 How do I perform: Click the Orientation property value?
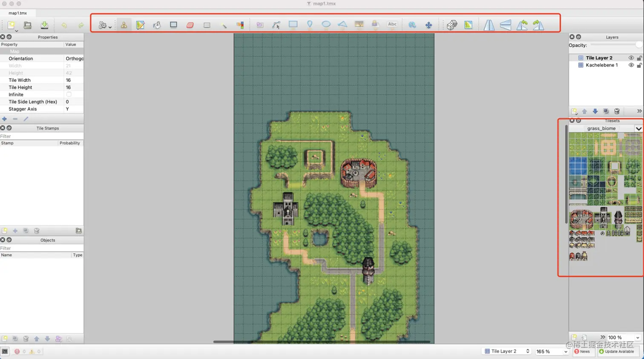[x=74, y=59]
